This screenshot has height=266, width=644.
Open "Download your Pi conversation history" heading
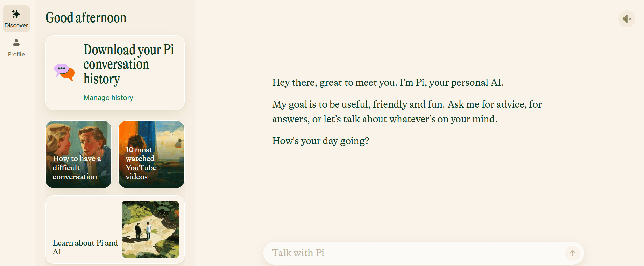(x=128, y=64)
